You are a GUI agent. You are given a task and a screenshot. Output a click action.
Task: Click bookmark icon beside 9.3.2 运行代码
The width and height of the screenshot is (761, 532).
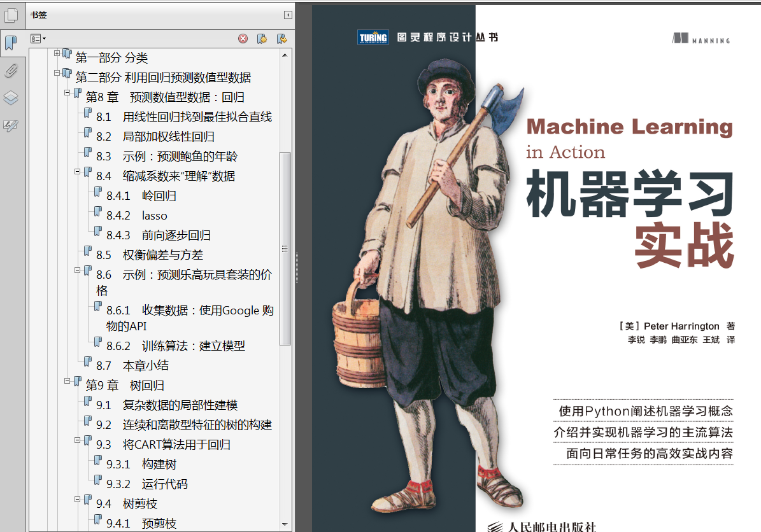[x=98, y=480]
